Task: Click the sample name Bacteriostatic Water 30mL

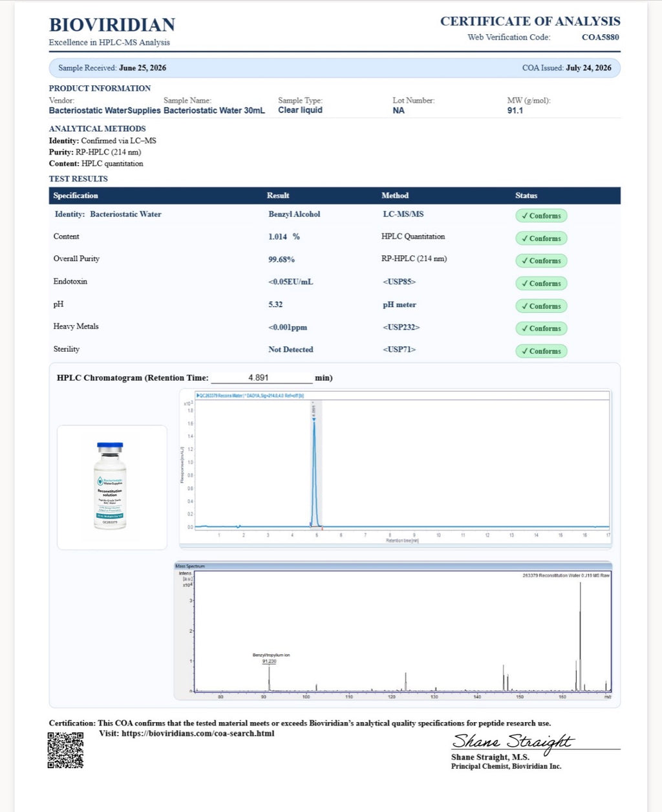Action: click(x=214, y=111)
